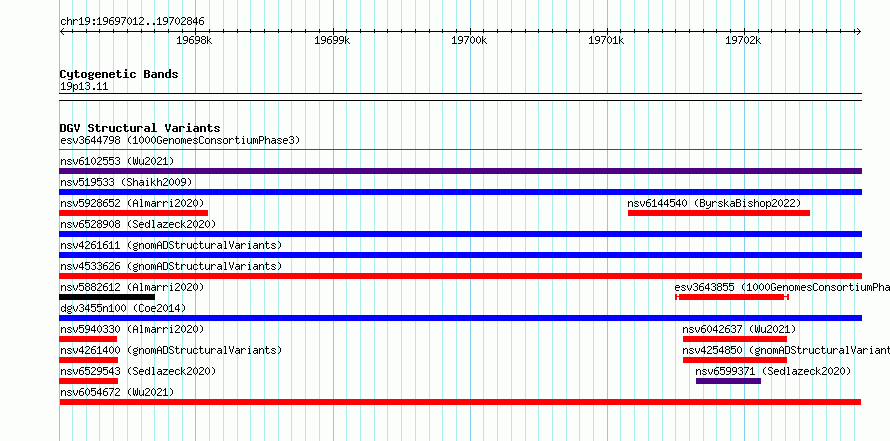Click the Cytogenetic Bands track title
Image resolution: width=890 pixels, height=441 pixels.
(x=119, y=74)
